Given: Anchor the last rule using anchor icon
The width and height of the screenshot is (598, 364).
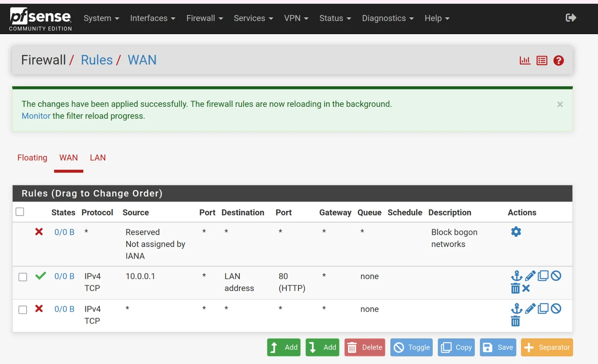Looking at the screenshot, I should (x=516, y=309).
